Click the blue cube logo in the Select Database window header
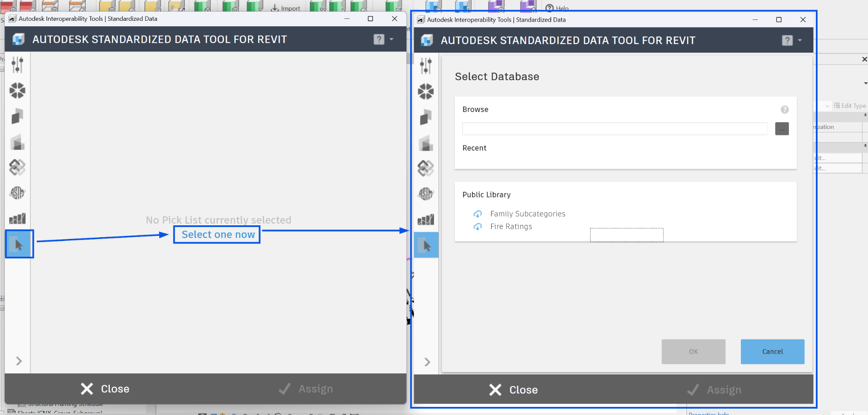Image resolution: width=868 pixels, height=415 pixels. click(x=427, y=40)
